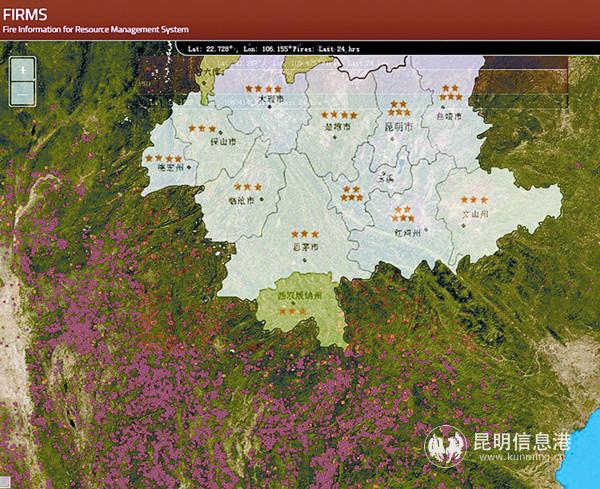Screen dimensions: 600x489
Task: Select the 楚雄市 region label
Action: (339, 127)
